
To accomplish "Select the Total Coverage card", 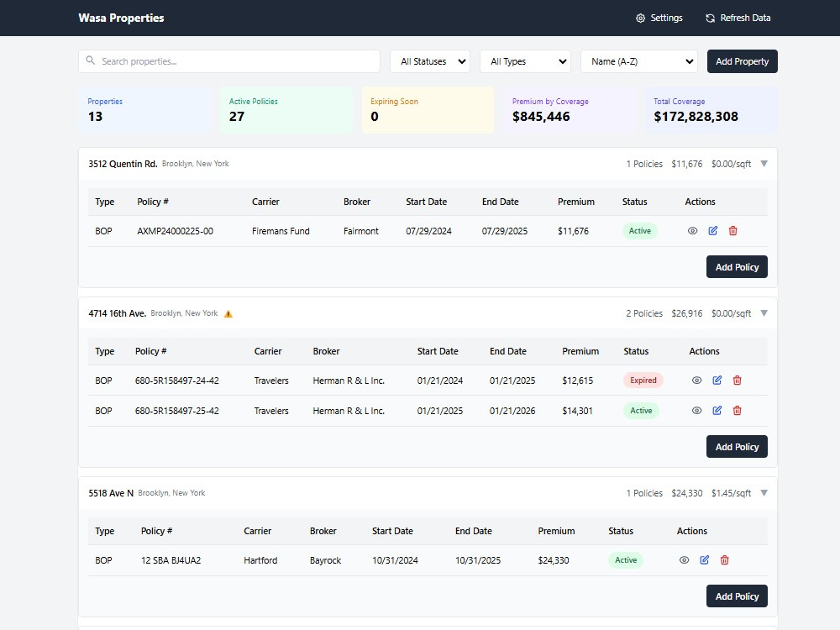I will coord(711,110).
